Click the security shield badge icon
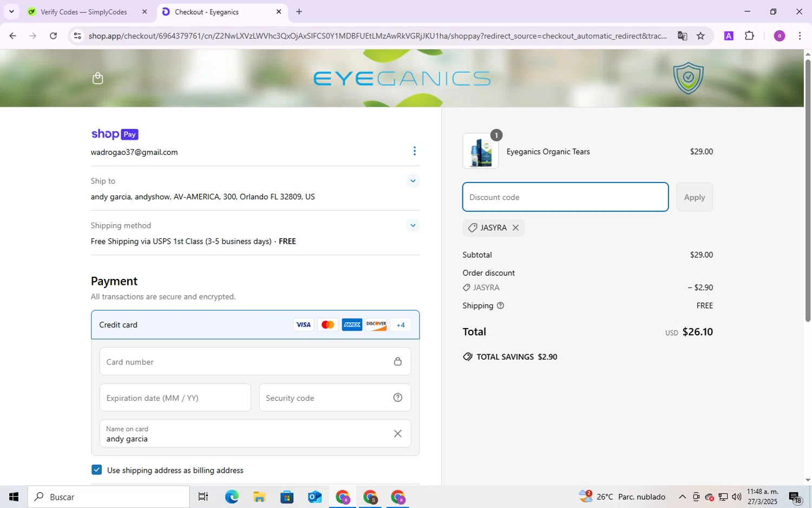The height and width of the screenshot is (508, 812). tap(688, 78)
